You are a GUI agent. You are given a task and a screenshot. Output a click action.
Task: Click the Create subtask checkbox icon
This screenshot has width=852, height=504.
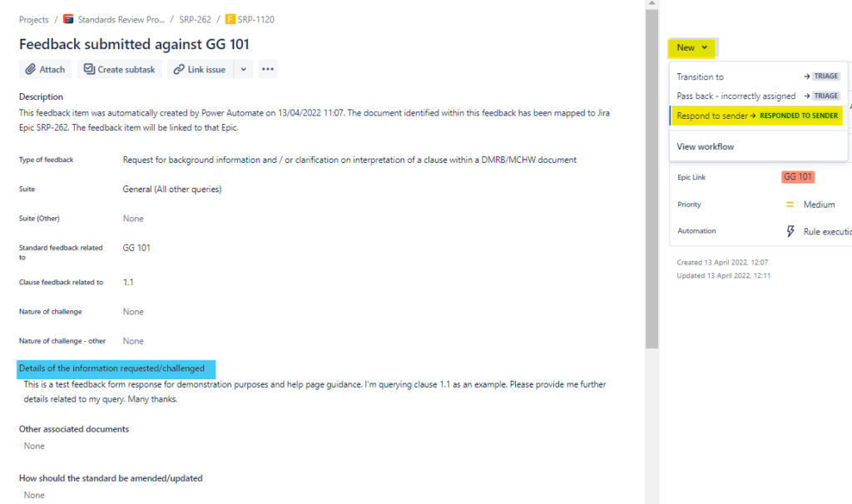pyautogui.click(x=89, y=70)
